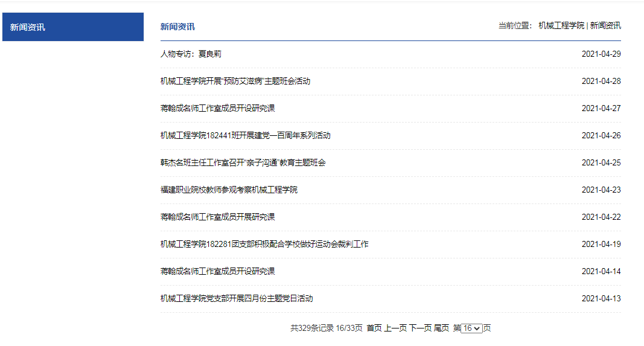Open the 预防艾滋病 主题班会 article
644x346 pixels.
(235, 82)
